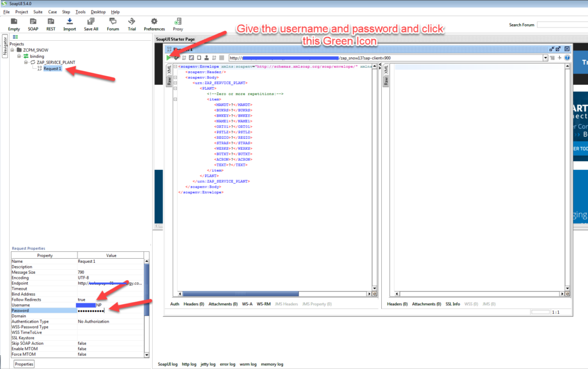
Task: Create a new REST project
Action: 51,24
